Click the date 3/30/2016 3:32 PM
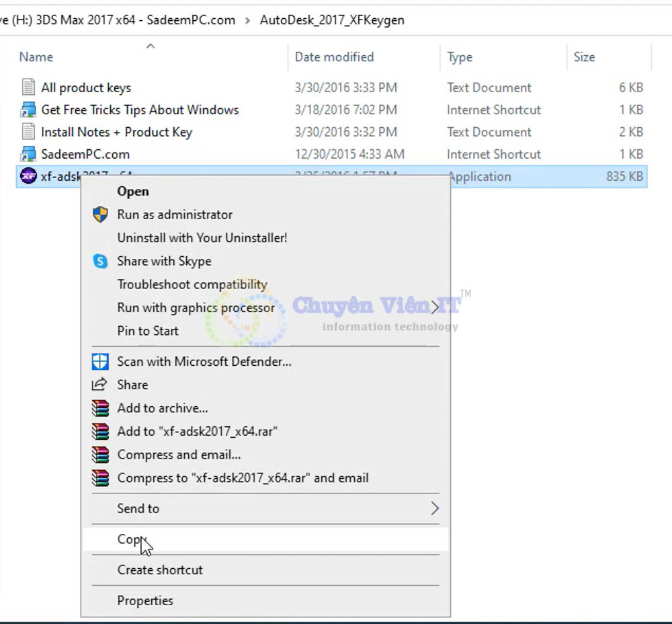The height and width of the screenshot is (624, 672). pos(346,132)
